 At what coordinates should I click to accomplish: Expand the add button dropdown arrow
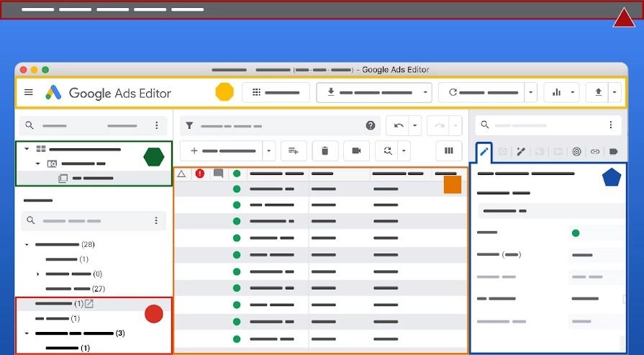268,150
